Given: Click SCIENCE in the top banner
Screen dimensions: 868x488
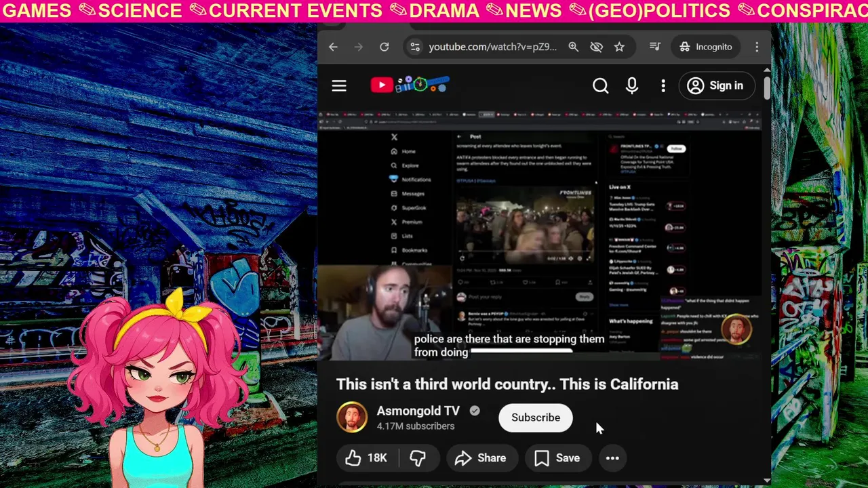Looking at the screenshot, I should [140, 11].
